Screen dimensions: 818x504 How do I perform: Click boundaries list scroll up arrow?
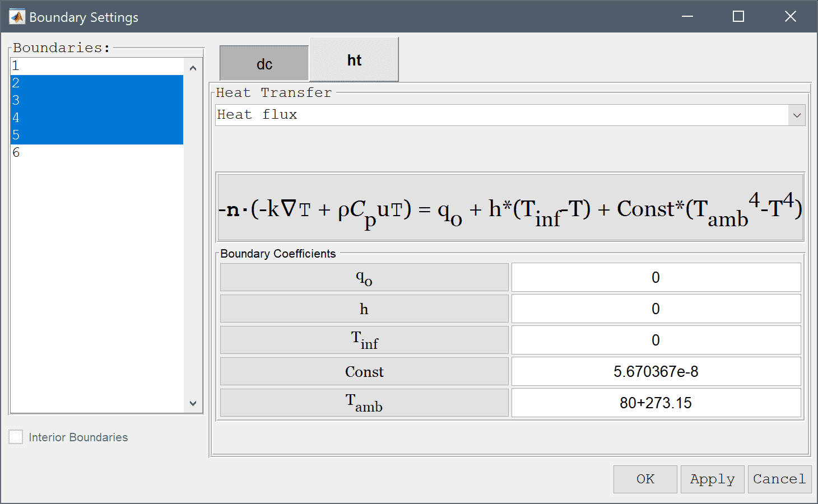coord(193,68)
